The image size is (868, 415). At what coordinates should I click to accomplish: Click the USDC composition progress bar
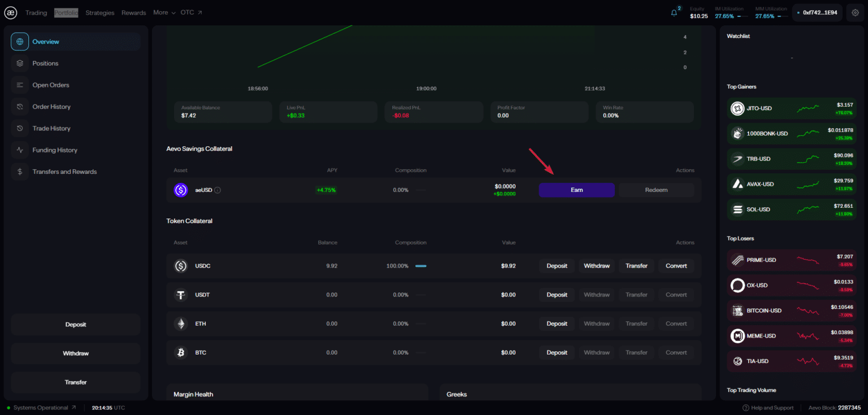420,265
